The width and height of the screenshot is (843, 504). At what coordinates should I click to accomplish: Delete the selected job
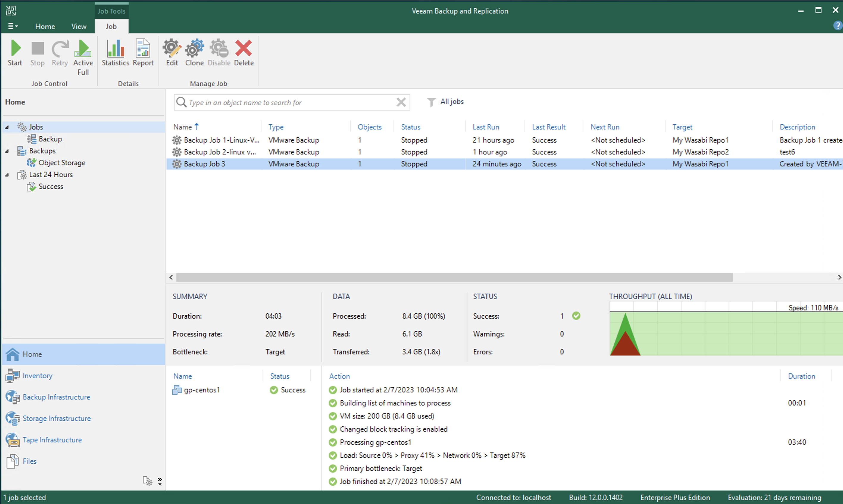point(243,53)
